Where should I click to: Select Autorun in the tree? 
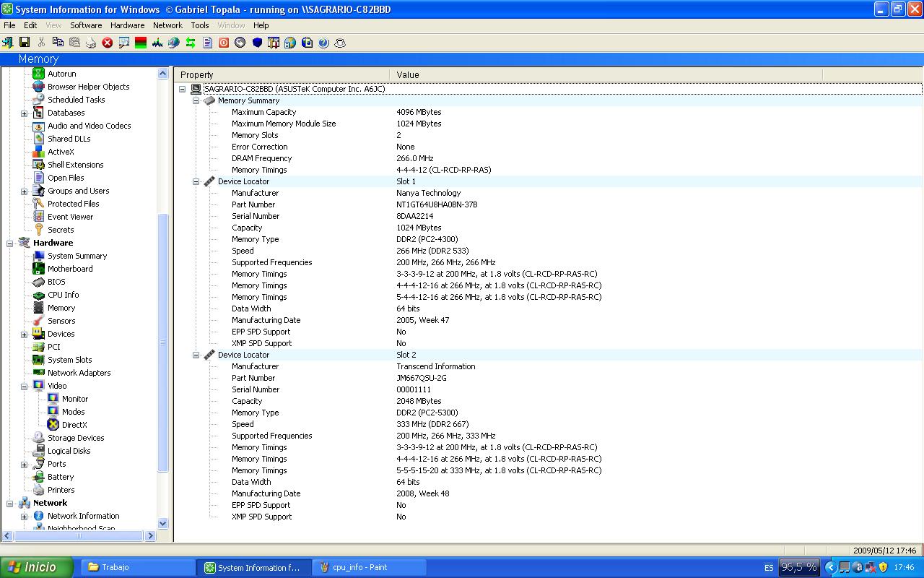pos(61,74)
